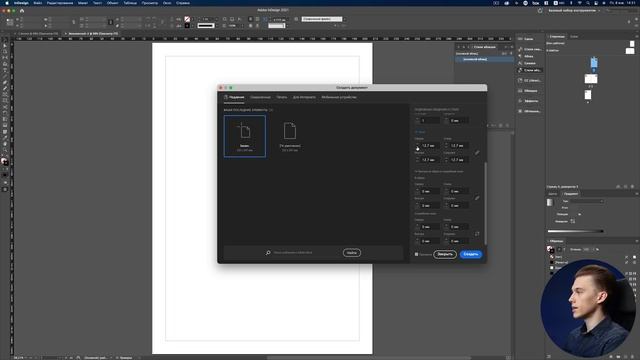Open the Окно menu
This screenshot has width=640, height=360.
167,3
